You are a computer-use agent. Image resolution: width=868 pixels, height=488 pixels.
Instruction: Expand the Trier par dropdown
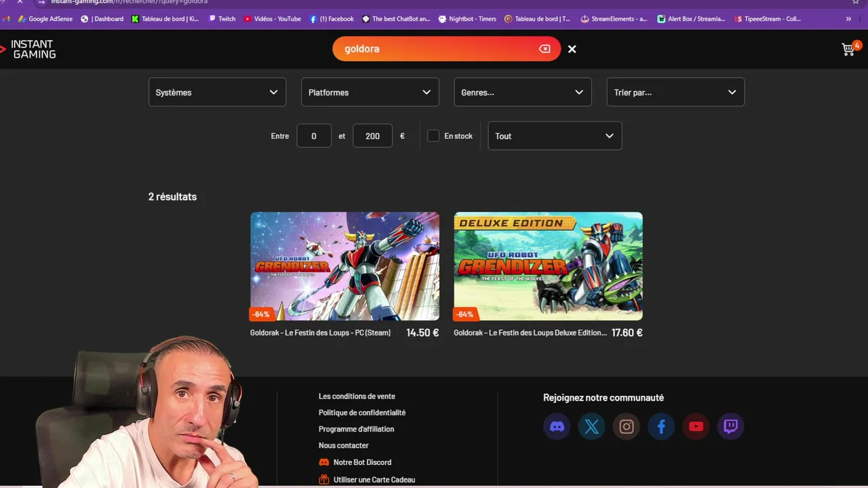tap(675, 92)
